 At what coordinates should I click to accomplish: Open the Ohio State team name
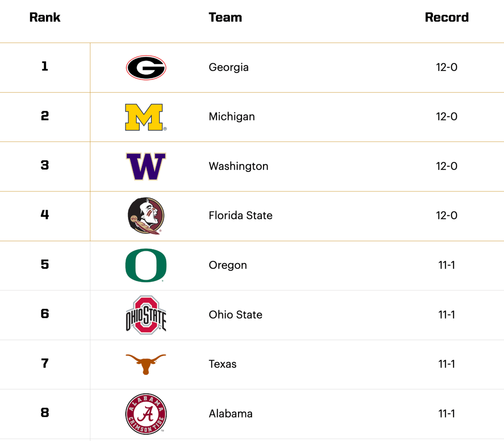[235, 315]
